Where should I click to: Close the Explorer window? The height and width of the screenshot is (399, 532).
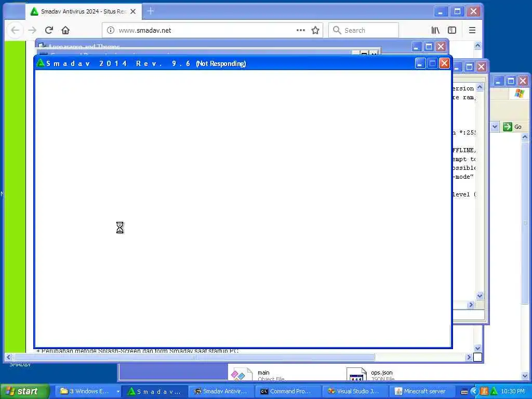[x=523, y=81]
